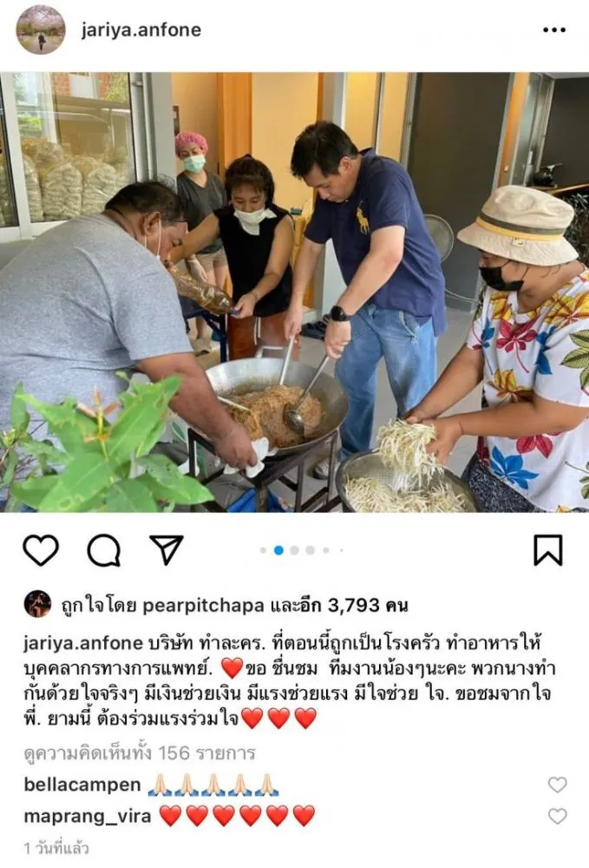Open three-dot more options menu
This screenshot has width=589, height=868.
tap(554, 30)
